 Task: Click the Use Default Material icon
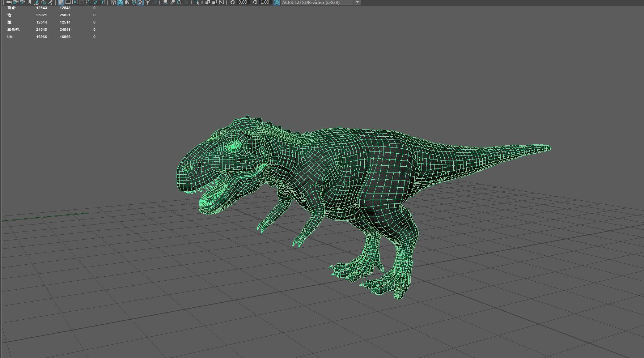(127, 2)
